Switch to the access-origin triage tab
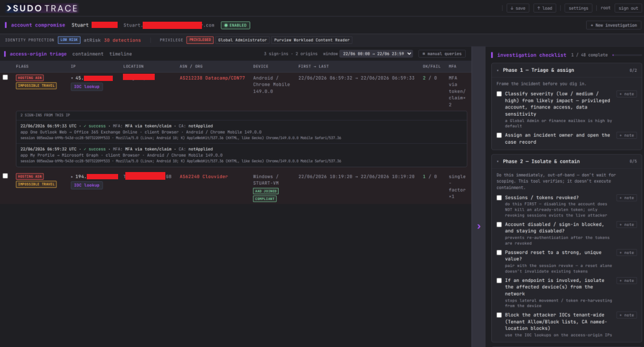644x347 pixels. (x=38, y=54)
